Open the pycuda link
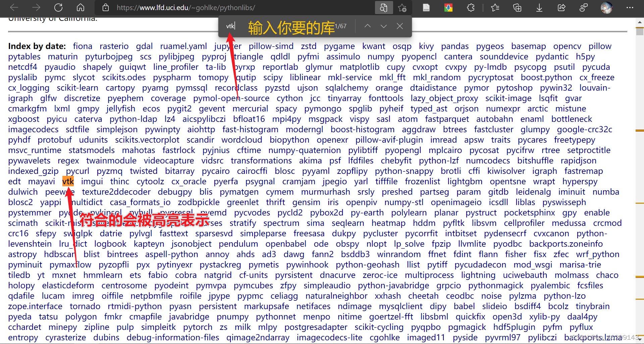 [x=596, y=67]
